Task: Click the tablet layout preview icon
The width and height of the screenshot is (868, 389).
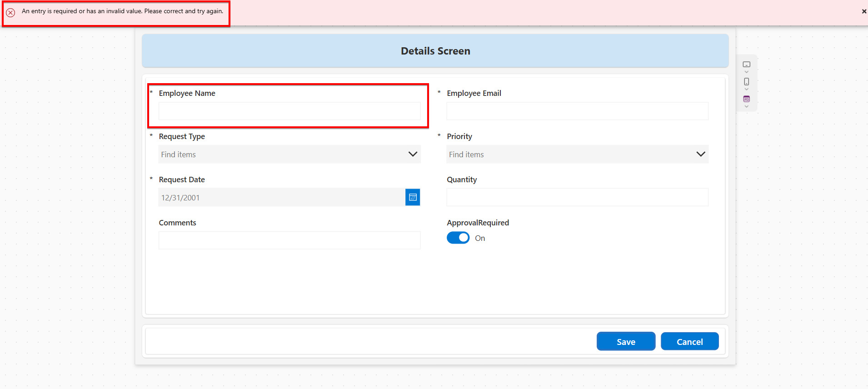Action: point(746,65)
